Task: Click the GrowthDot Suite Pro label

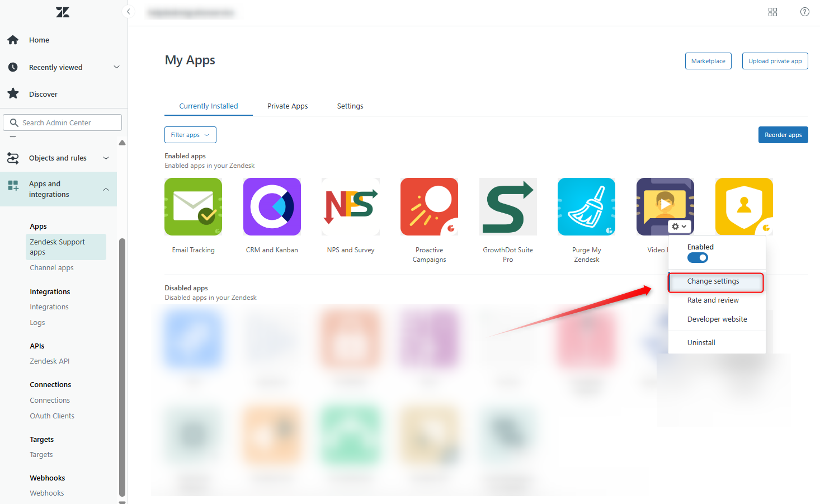Action: click(x=508, y=255)
